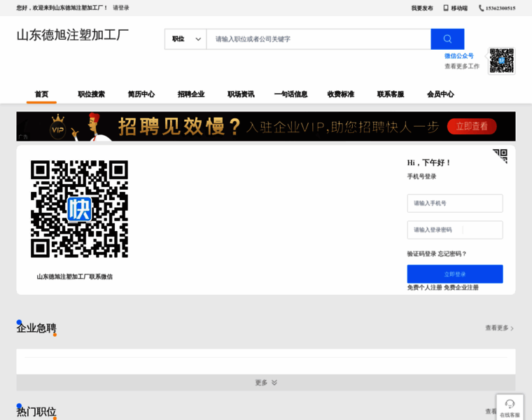Open the 职位搜索 tab
532x420 pixels.
(91, 94)
